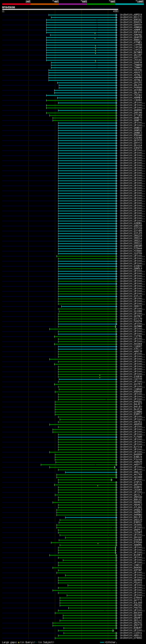Click the label UniRef100_A7PWE1

(131, 42)
